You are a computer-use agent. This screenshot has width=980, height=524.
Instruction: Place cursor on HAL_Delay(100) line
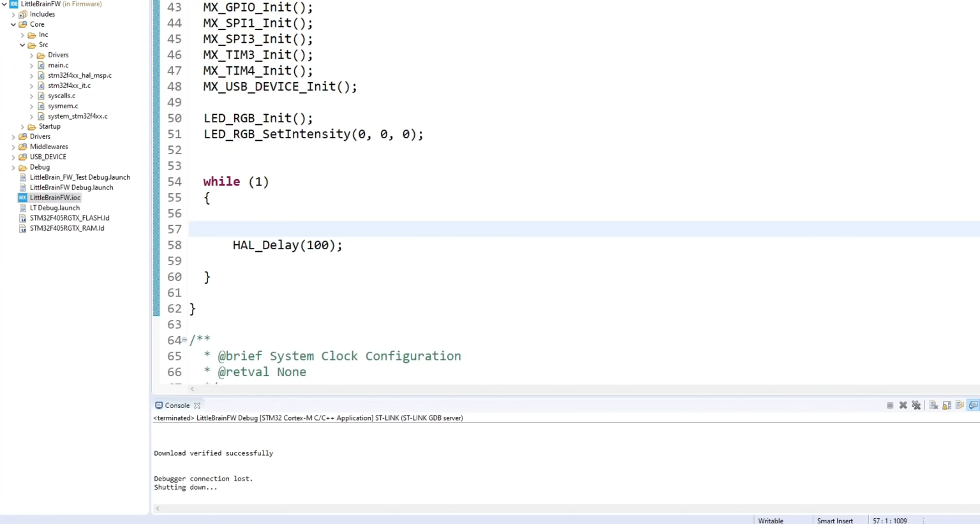[x=287, y=245]
